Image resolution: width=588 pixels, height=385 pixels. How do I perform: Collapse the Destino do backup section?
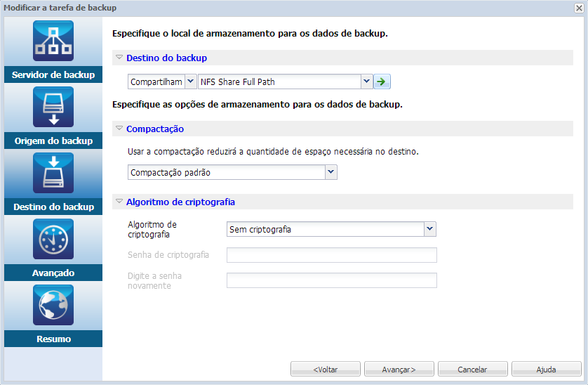tap(119, 58)
